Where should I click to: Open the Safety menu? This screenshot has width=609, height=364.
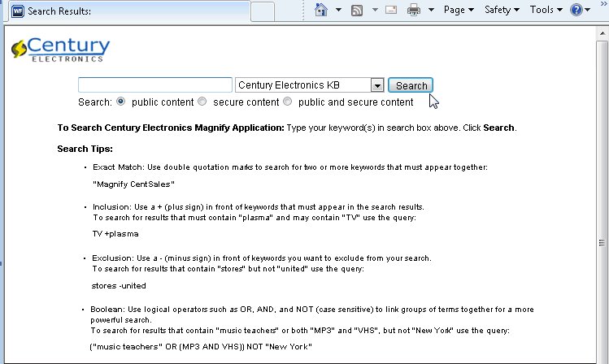pyautogui.click(x=502, y=10)
